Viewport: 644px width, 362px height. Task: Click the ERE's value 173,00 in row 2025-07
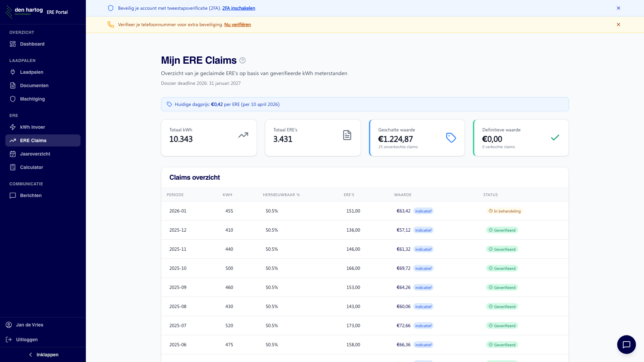353,326
